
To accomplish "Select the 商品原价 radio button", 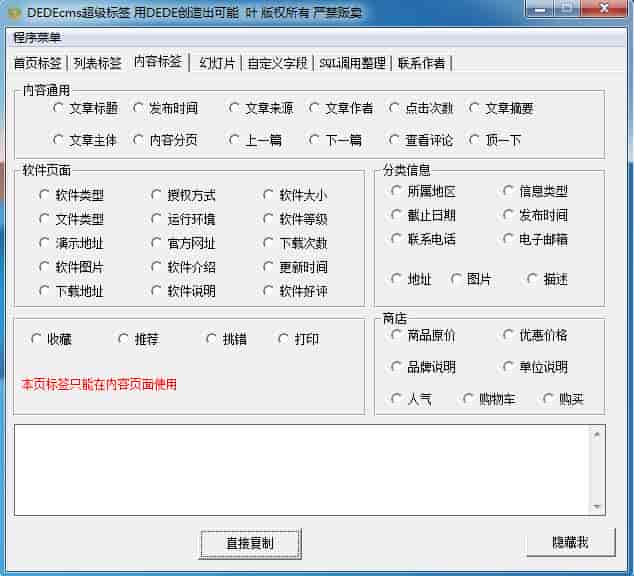I will (x=423, y=335).
